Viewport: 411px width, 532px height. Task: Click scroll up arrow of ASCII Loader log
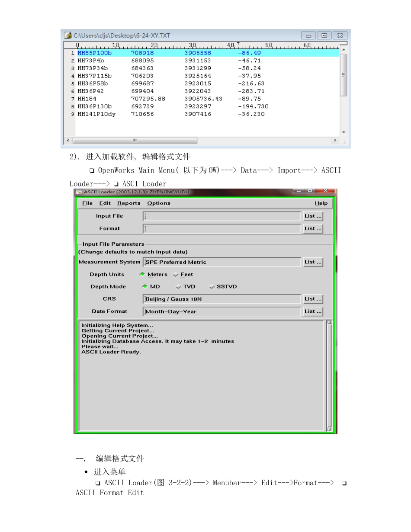329,322
